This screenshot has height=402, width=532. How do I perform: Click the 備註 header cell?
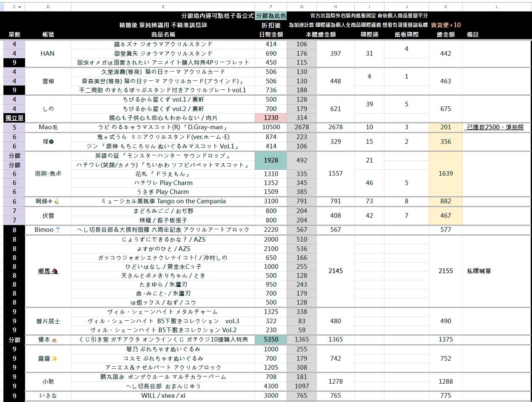[x=497, y=34]
